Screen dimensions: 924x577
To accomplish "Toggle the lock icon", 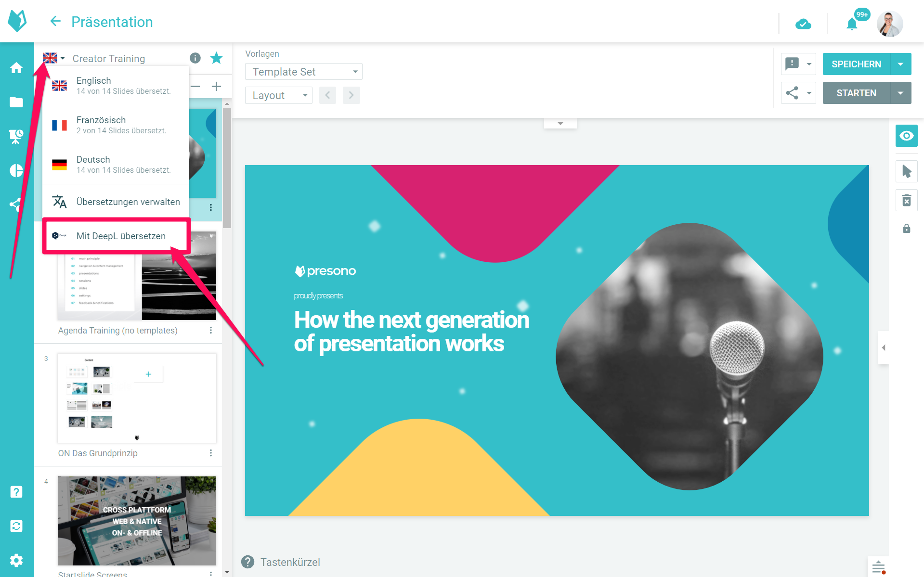I will coord(907,229).
